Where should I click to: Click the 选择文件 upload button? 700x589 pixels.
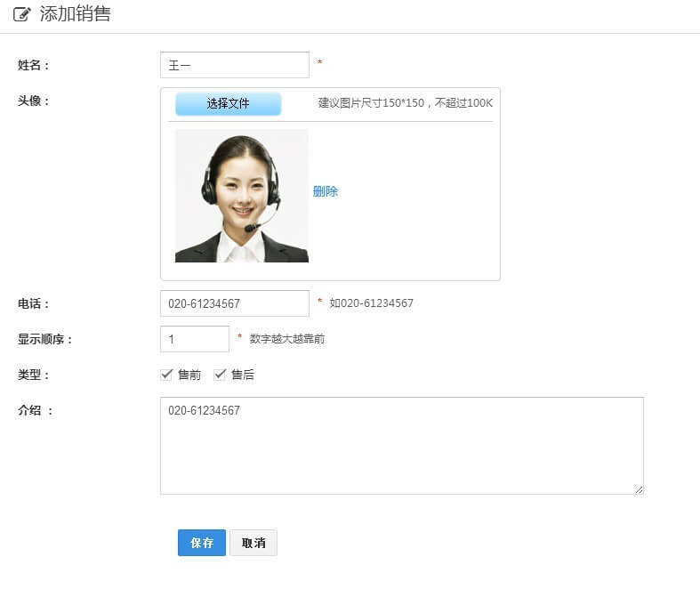click(228, 103)
